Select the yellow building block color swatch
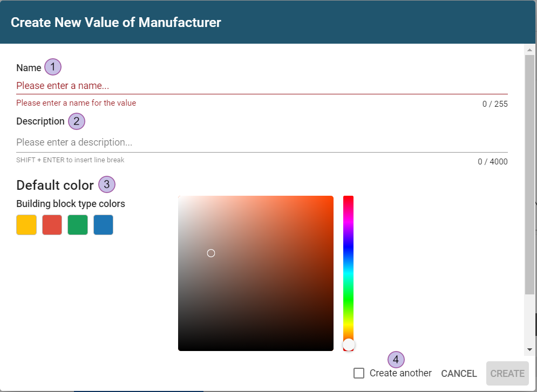537x392 pixels. pos(26,225)
